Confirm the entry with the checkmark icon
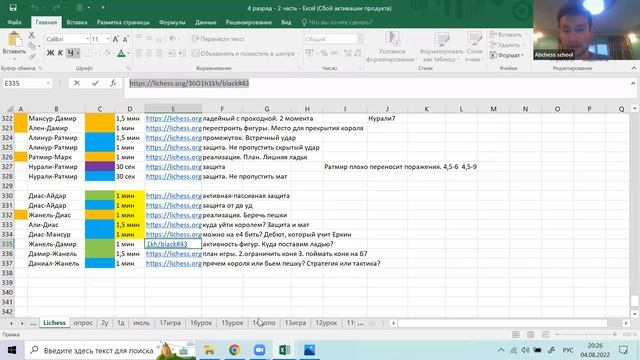Image resolution: width=640 pixels, height=360 pixels. 95,83
